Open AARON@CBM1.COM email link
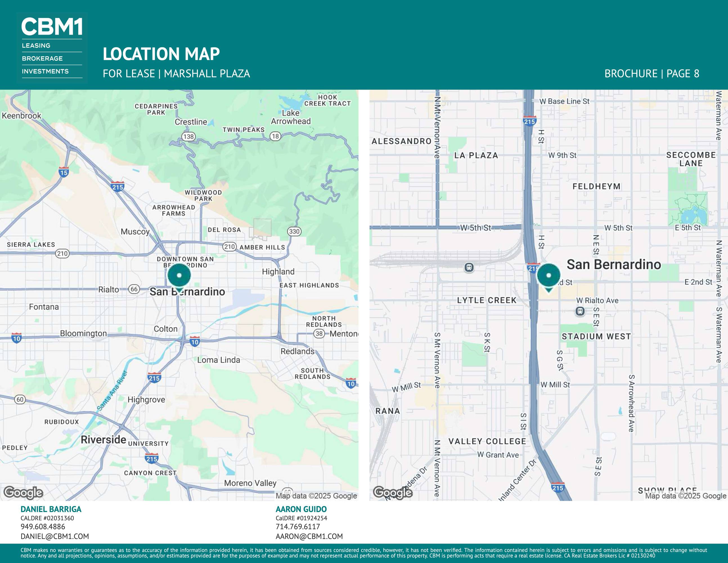Screen dimensions: 728x563 (309, 536)
